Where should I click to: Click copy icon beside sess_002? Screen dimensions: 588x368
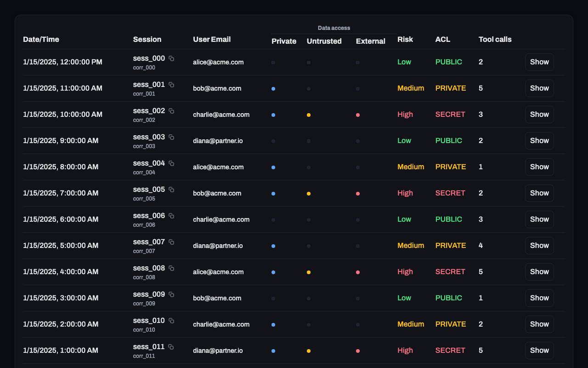tap(171, 111)
